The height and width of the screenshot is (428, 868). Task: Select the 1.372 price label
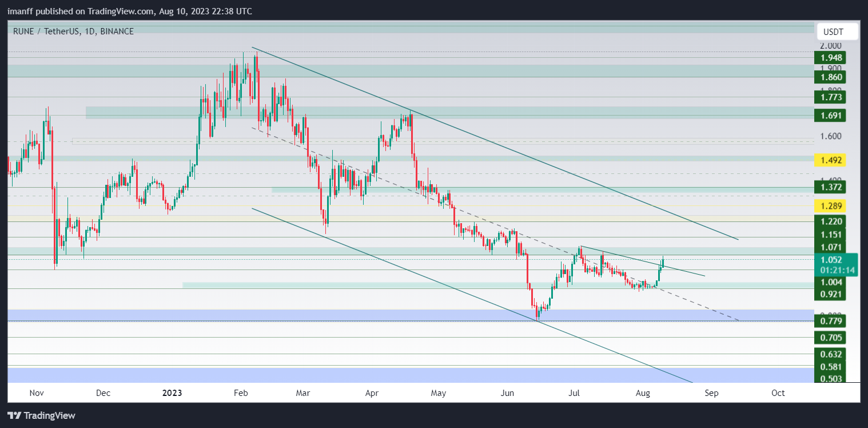[830, 187]
